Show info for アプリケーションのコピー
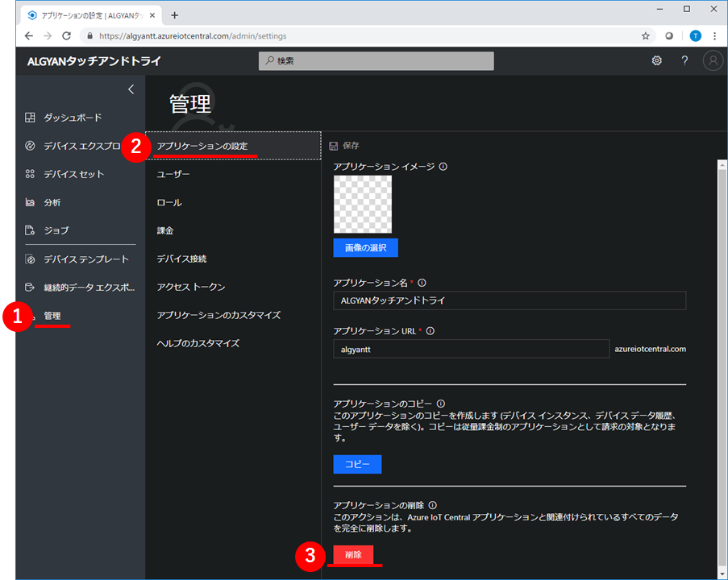Image resolution: width=728 pixels, height=580 pixels. [x=441, y=404]
